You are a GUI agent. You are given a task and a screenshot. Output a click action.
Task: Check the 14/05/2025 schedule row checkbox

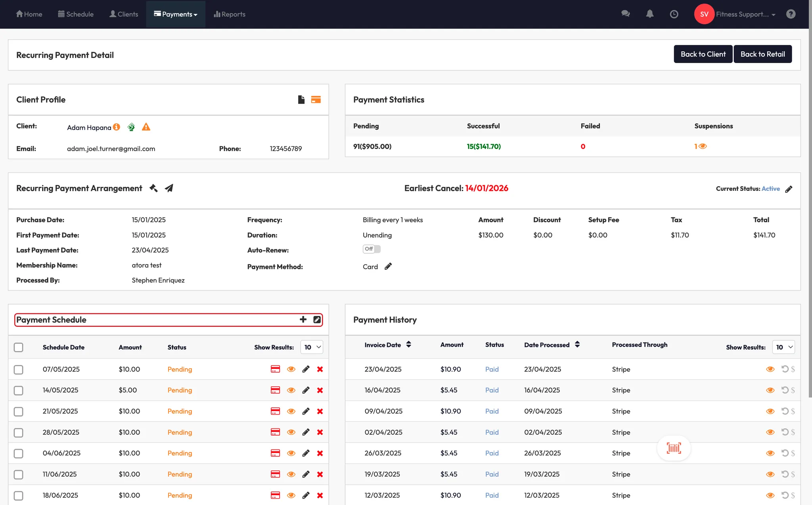click(x=18, y=390)
